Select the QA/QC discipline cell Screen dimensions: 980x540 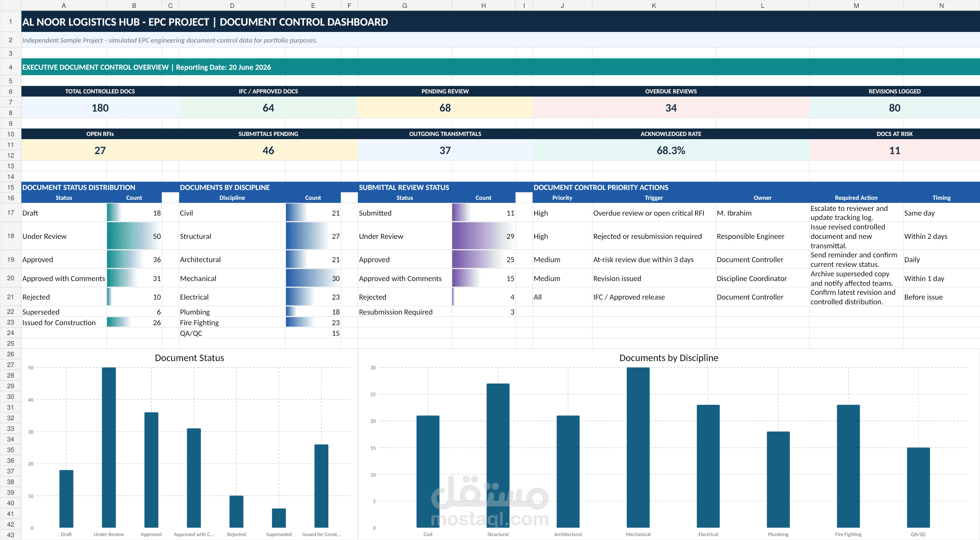click(232, 333)
